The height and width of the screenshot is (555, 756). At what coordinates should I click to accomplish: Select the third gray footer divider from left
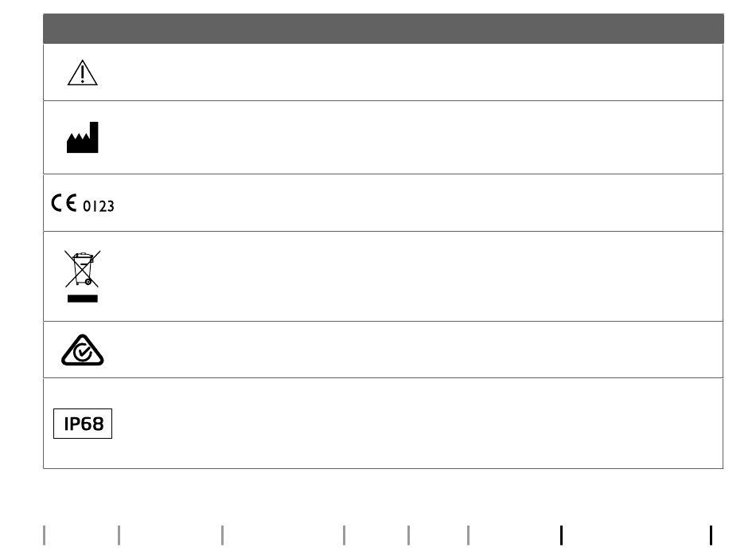pyautogui.click(x=222, y=535)
